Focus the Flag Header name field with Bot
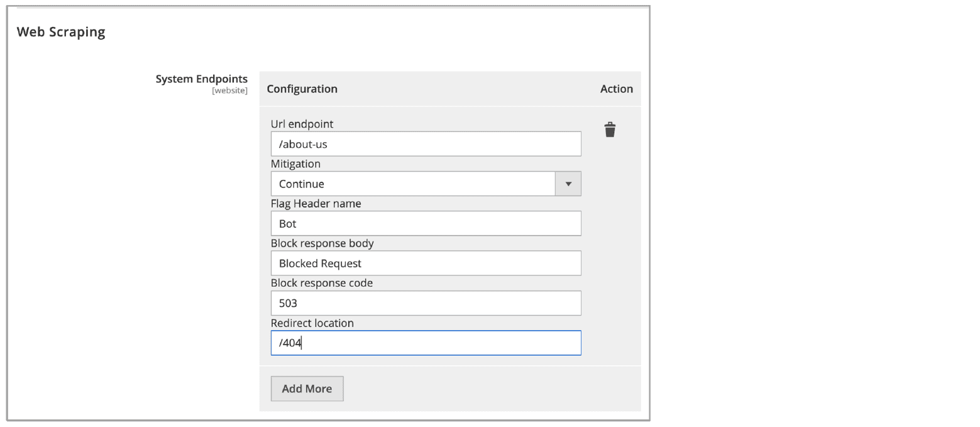This screenshot has height=427, width=980. tap(426, 224)
